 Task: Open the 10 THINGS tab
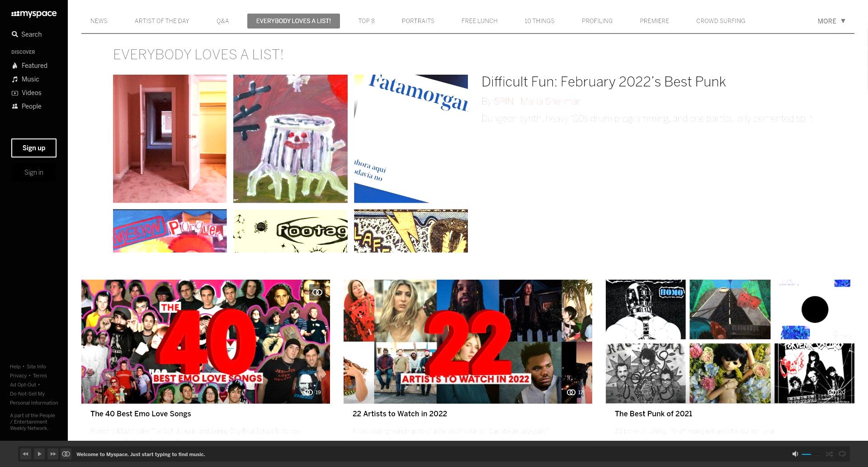(x=539, y=21)
